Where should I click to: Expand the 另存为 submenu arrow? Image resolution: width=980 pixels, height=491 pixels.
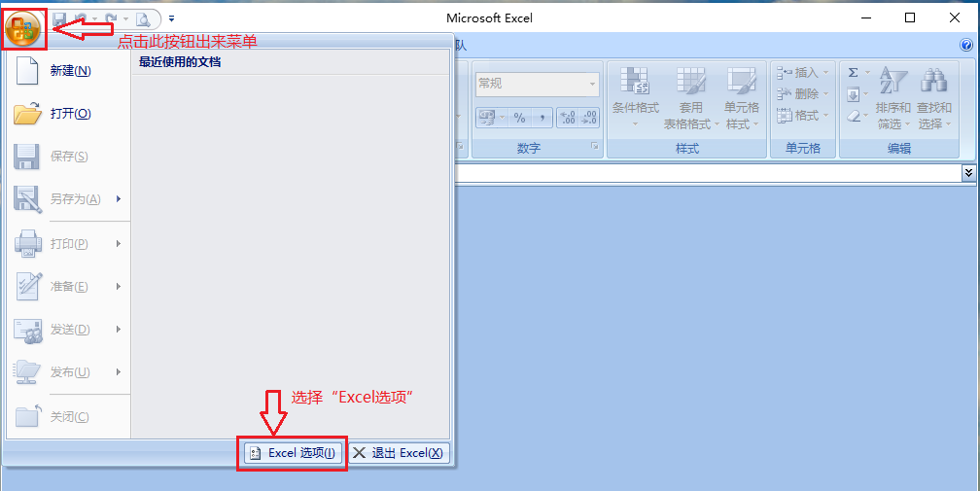point(119,198)
